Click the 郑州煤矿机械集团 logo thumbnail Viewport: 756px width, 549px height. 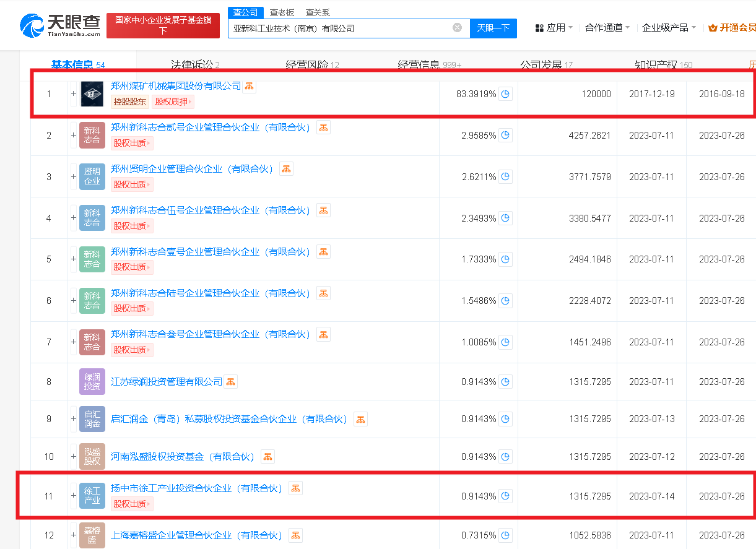click(92, 94)
